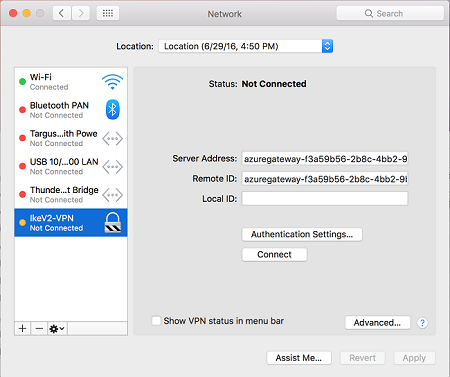Select the Wi-Fi service
Viewport: 450px width, 377px height.
coord(71,82)
